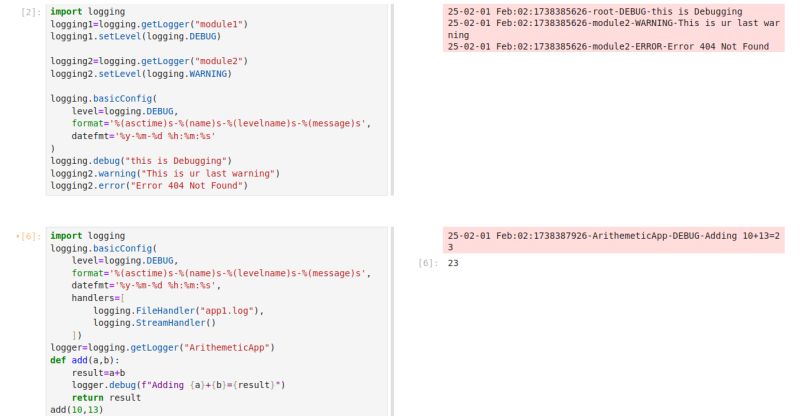Click the root-DEBUG 'this is Debugging' output line

coord(595,11)
